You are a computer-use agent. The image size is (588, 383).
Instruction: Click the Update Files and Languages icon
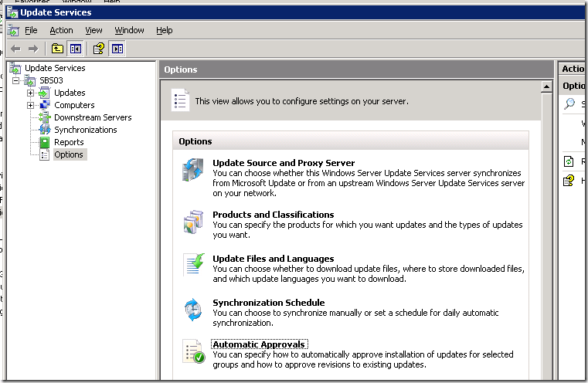(192, 265)
